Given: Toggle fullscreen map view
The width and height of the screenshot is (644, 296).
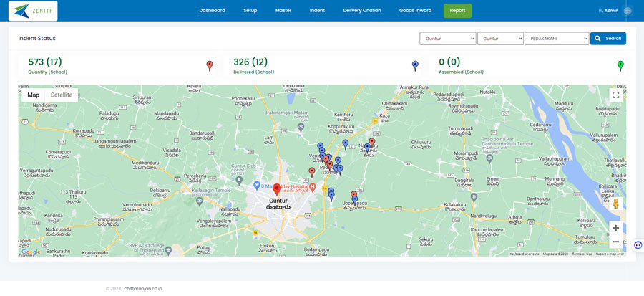Looking at the screenshot, I should pos(615,95).
